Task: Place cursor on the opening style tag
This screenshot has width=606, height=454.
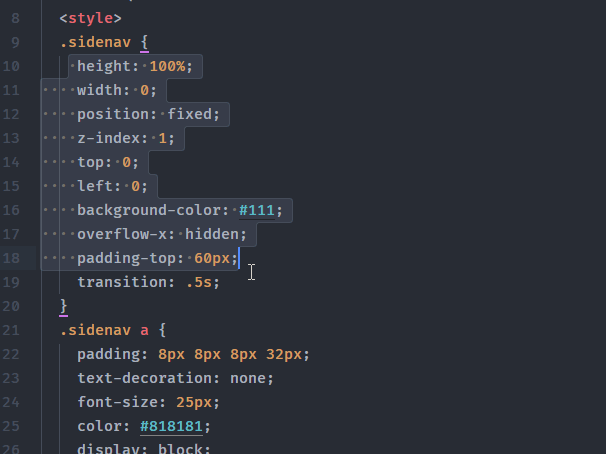Action: coord(91,18)
